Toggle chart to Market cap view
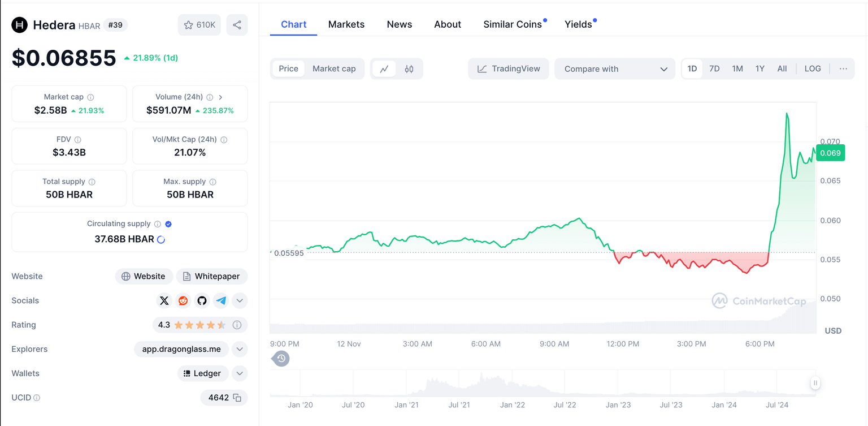This screenshot has height=426, width=868. click(x=334, y=69)
